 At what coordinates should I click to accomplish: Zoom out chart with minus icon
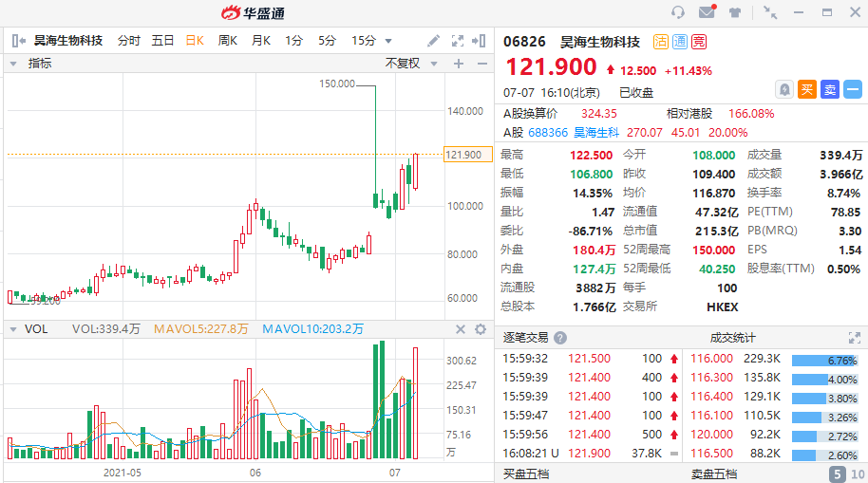coord(482,64)
